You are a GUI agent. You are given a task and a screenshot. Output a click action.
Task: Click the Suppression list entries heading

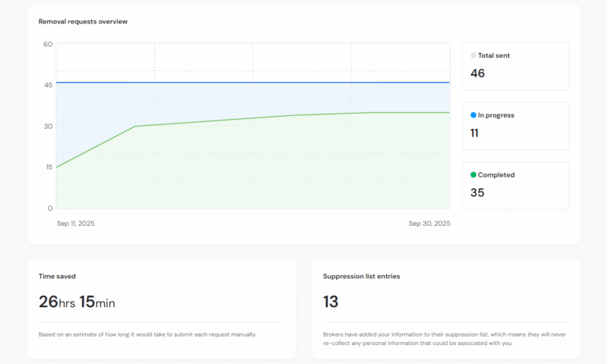click(x=361, y=277)
